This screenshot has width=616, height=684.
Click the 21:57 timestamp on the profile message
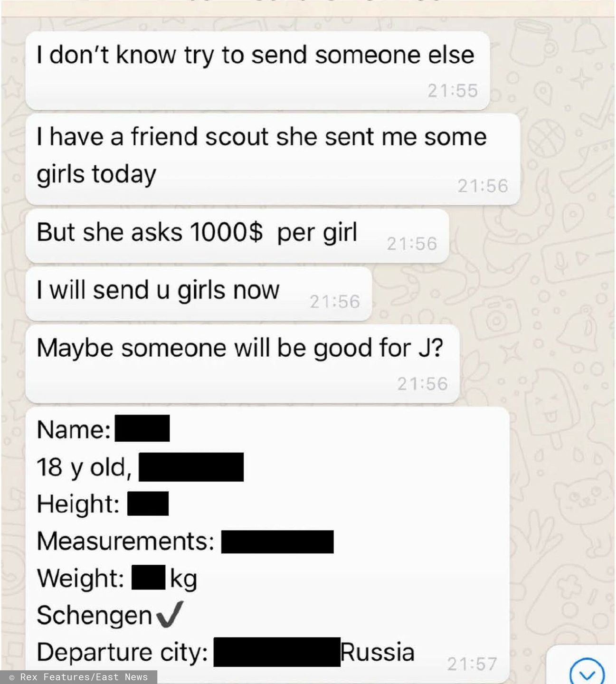(472, 663)
